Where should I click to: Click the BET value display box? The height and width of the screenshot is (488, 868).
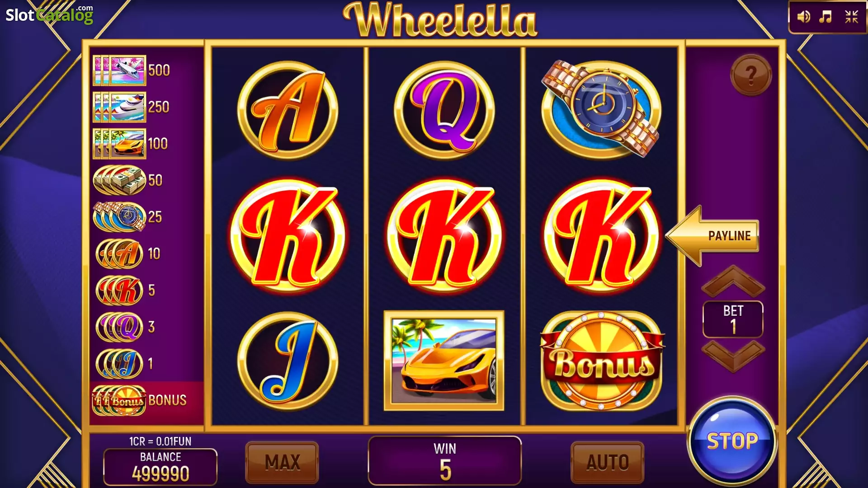point(733,319)
